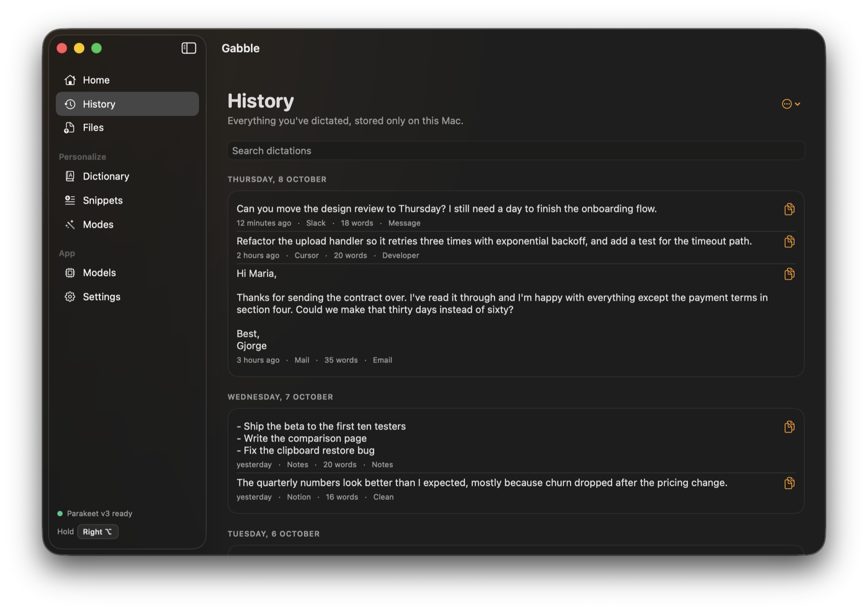This screenshot has height=611, width=868.
Task: Select the 'Refactor the upload handler' text
Action: [x=494, y=241]
